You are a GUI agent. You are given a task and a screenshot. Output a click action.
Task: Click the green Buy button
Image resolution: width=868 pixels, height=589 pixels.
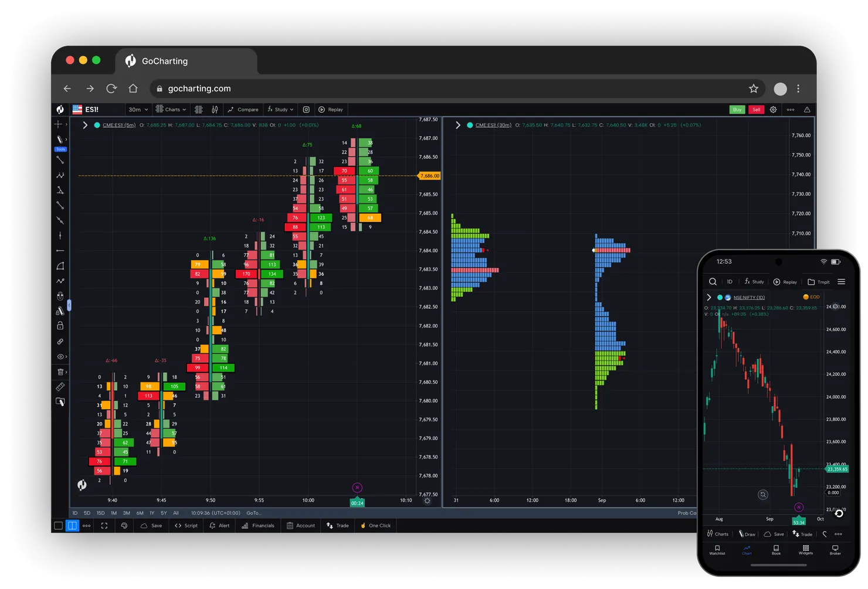(737, 110)
